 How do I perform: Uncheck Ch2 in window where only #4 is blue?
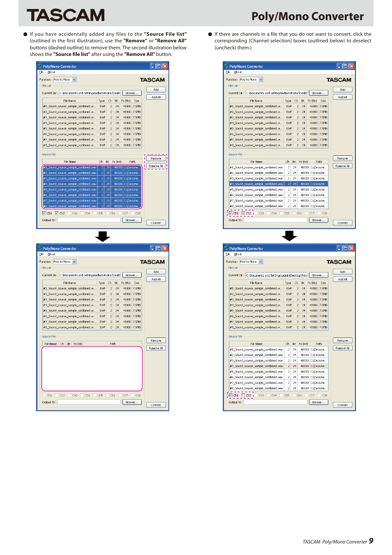tap(243, 213)
